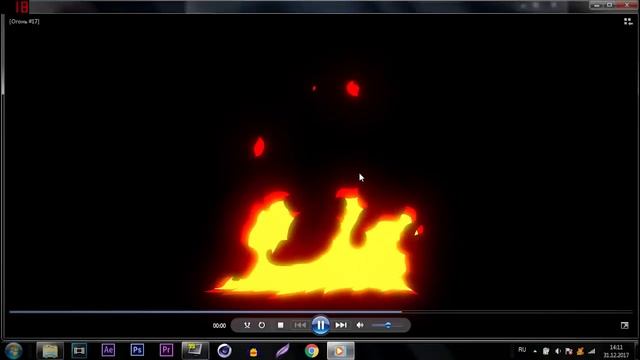Select the Windows Media Player taskbar button

click(340, 351)
